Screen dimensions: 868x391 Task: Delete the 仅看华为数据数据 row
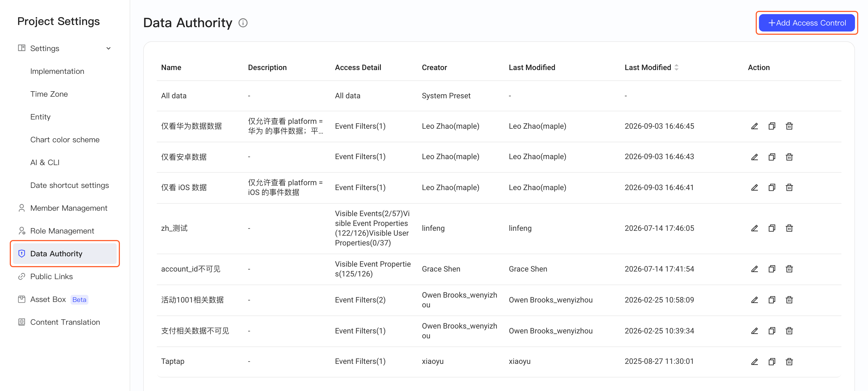tap(789, 126)
